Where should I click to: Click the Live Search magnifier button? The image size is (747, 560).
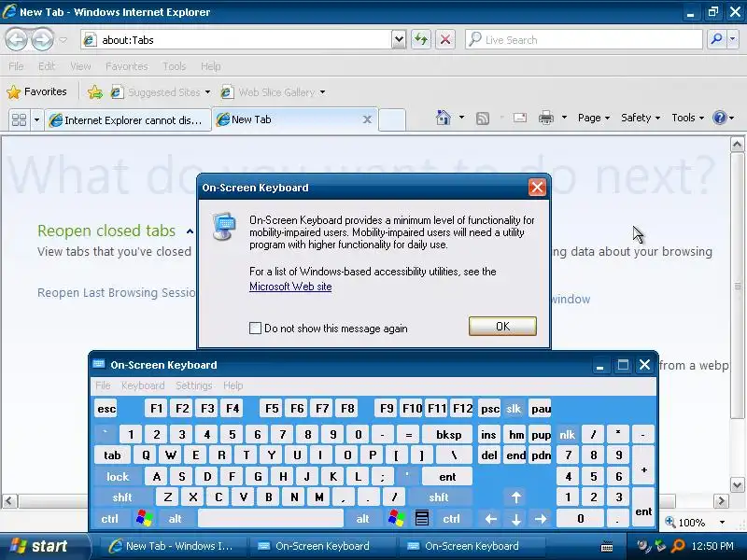[716, 39]
